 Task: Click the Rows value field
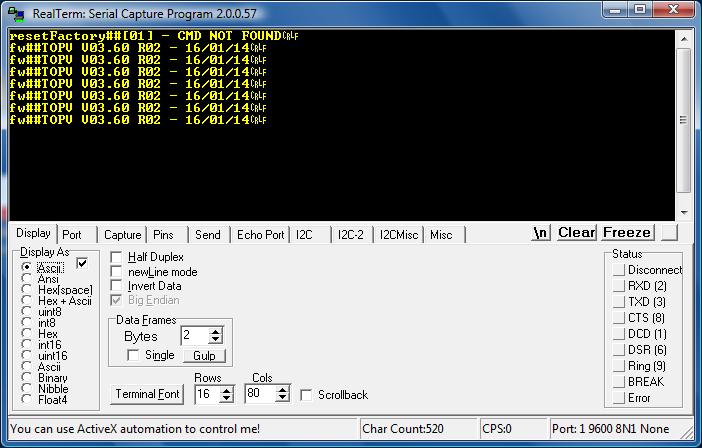coord(208,394)
